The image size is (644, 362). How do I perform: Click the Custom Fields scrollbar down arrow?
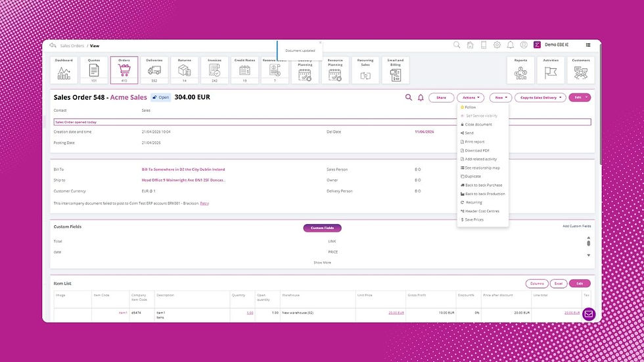point(589,256)
